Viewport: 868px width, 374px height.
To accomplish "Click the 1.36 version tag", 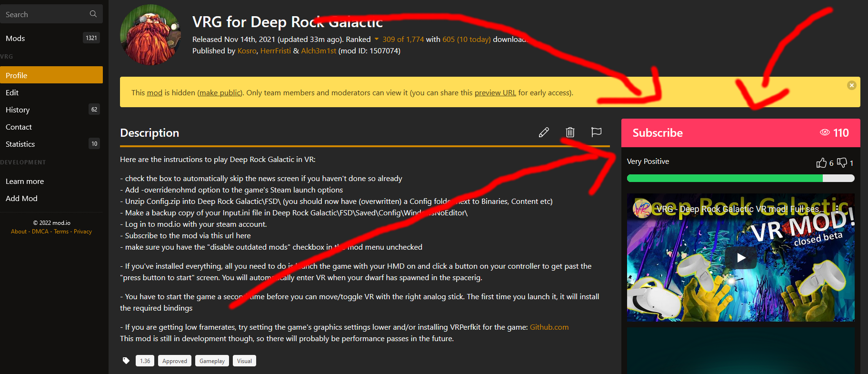I will click(145, 361).
